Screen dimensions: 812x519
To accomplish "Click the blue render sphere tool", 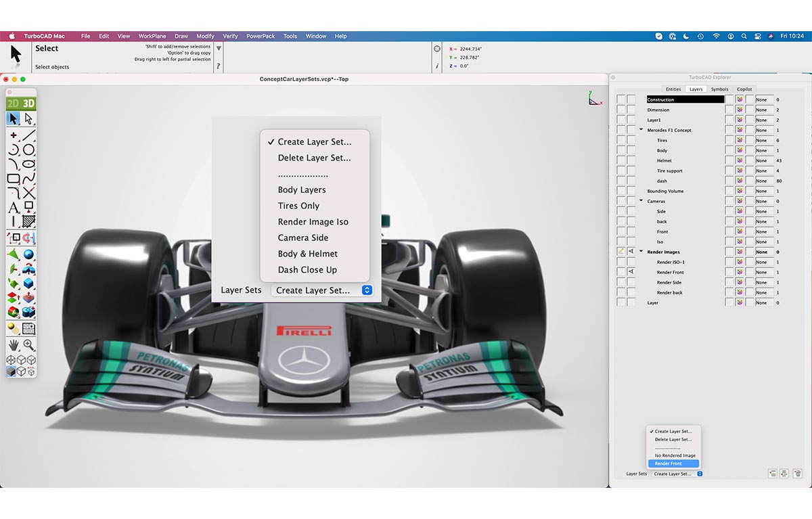I will pos(30,254).
